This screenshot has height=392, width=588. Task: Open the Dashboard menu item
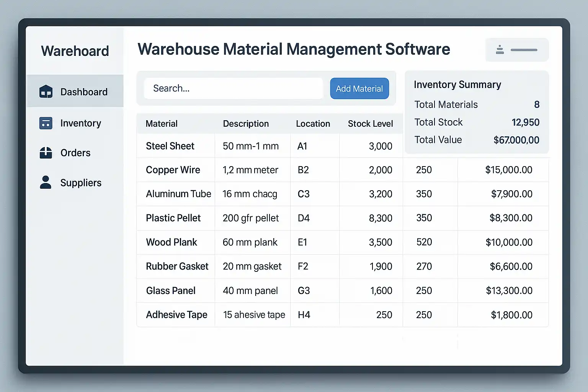[x=84, y=92]
